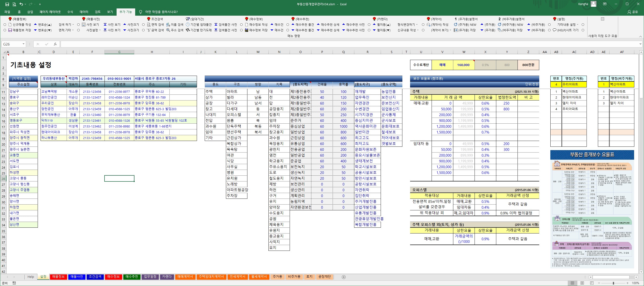The height and width of the screenshot is (286, 644).
Task: Click 이름 검색 people search icon
Action: pyautogui.click(x=168, y=25)
